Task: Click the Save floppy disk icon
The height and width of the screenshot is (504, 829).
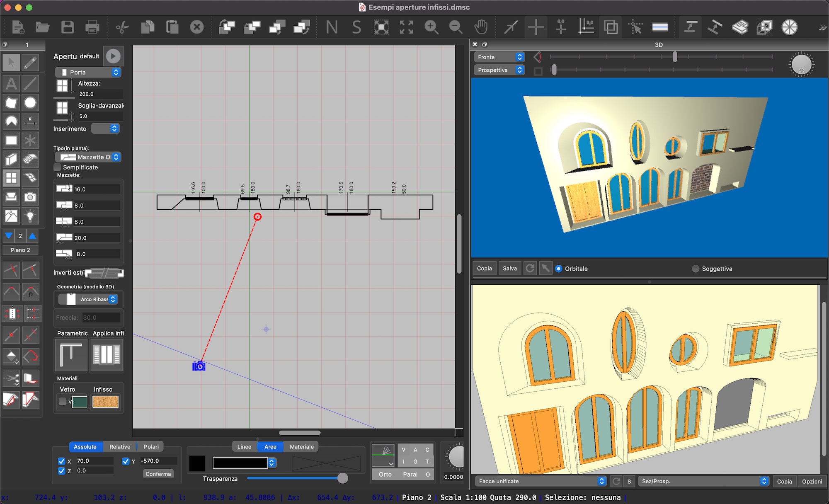Action: pyautogui.click(x=68, y=27)
